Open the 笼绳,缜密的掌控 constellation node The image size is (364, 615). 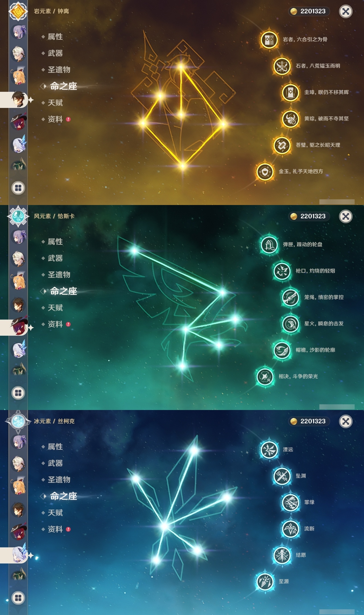coord(290,298)
